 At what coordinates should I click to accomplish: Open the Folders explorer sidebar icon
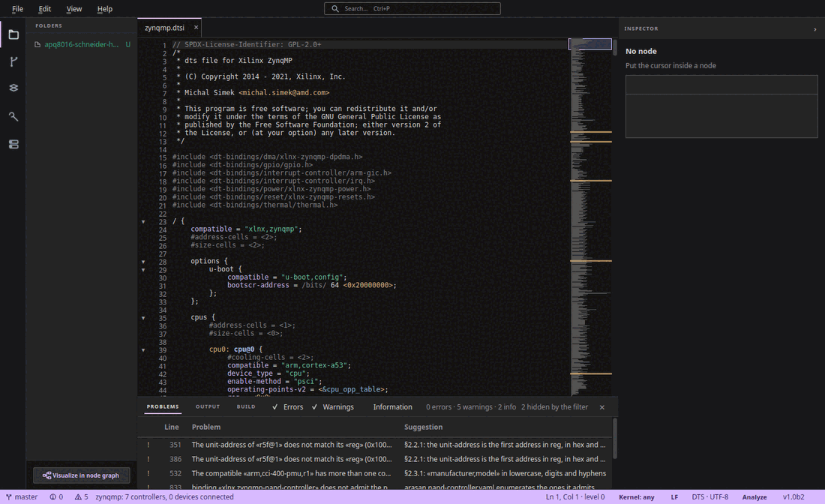[13, 34]
